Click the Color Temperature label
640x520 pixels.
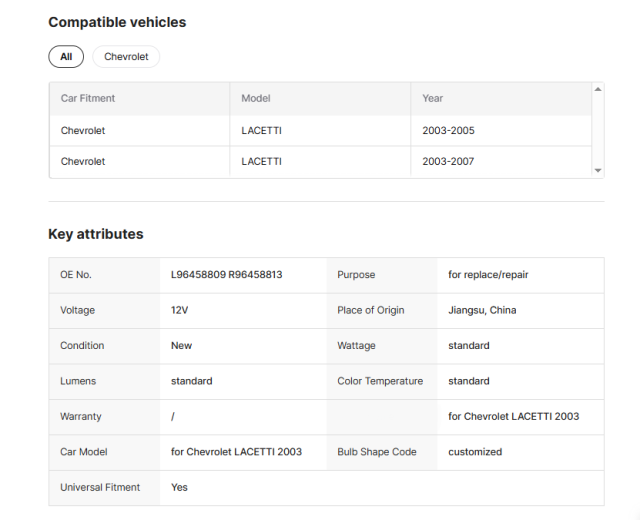coord(380,381)
